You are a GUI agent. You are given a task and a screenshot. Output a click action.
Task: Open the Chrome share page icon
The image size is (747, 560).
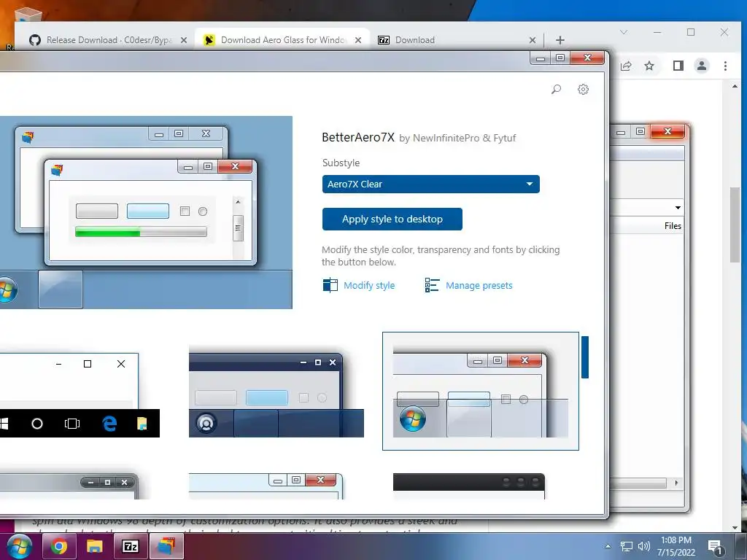click(x=626, y=66)
